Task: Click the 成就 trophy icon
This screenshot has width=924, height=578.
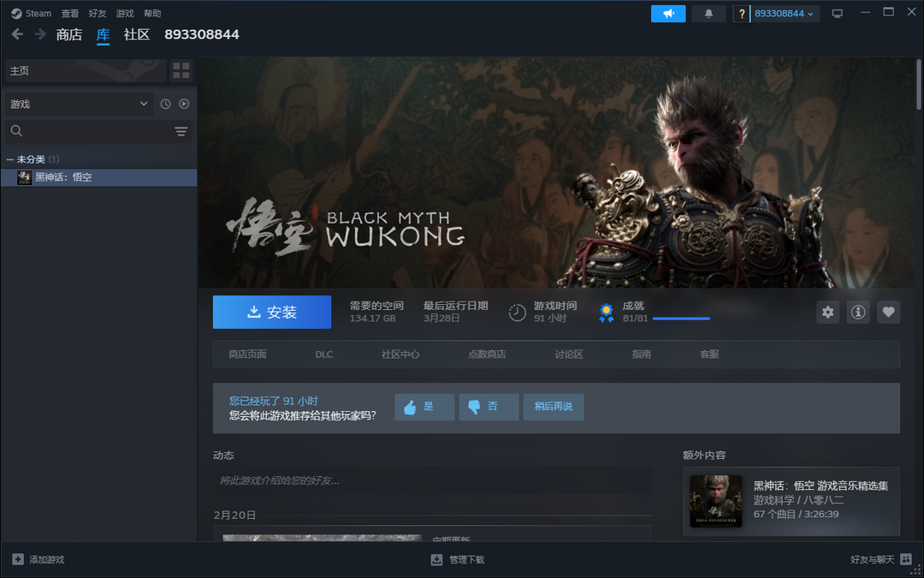Action: [x=606, y=313]
